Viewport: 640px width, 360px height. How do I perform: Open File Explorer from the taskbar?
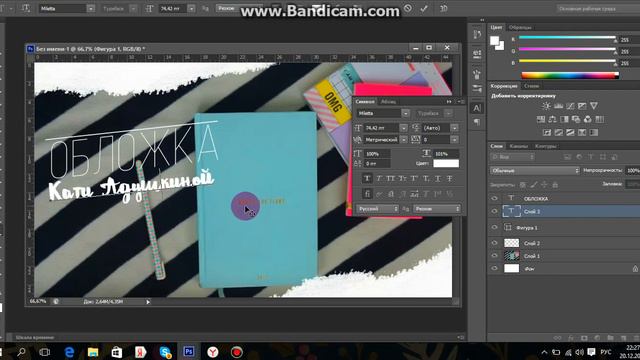coord(93,351)
